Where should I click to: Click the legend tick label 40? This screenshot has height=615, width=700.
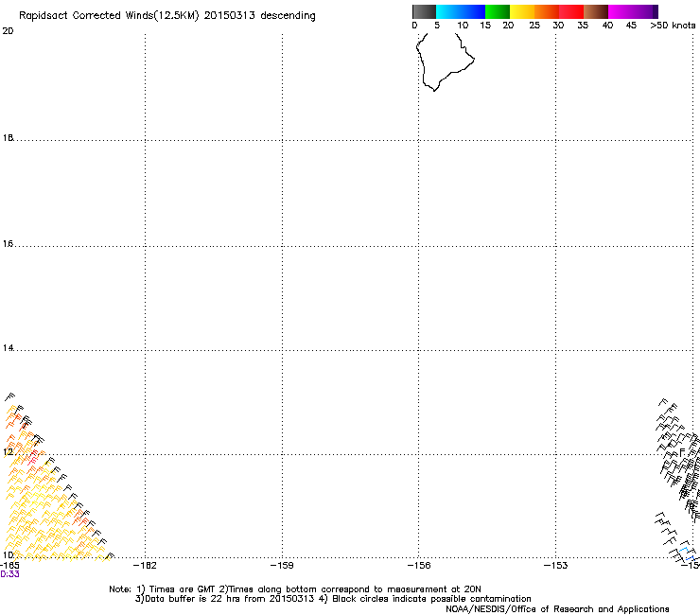607,26
